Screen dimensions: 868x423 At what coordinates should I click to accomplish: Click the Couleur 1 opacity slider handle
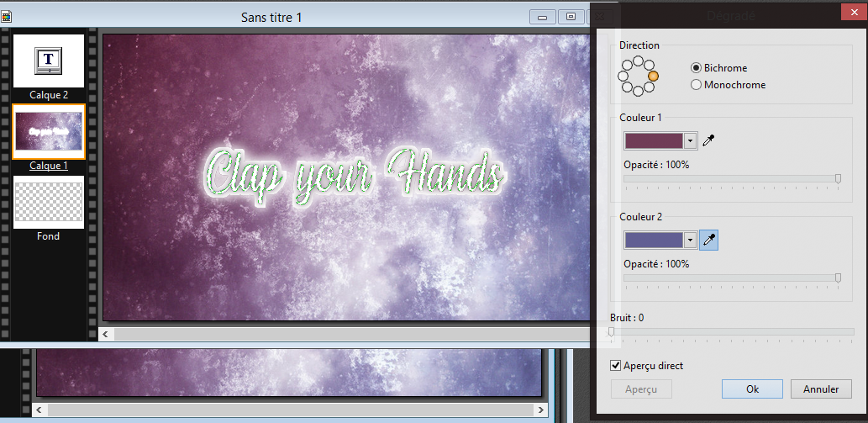[838, 178]
